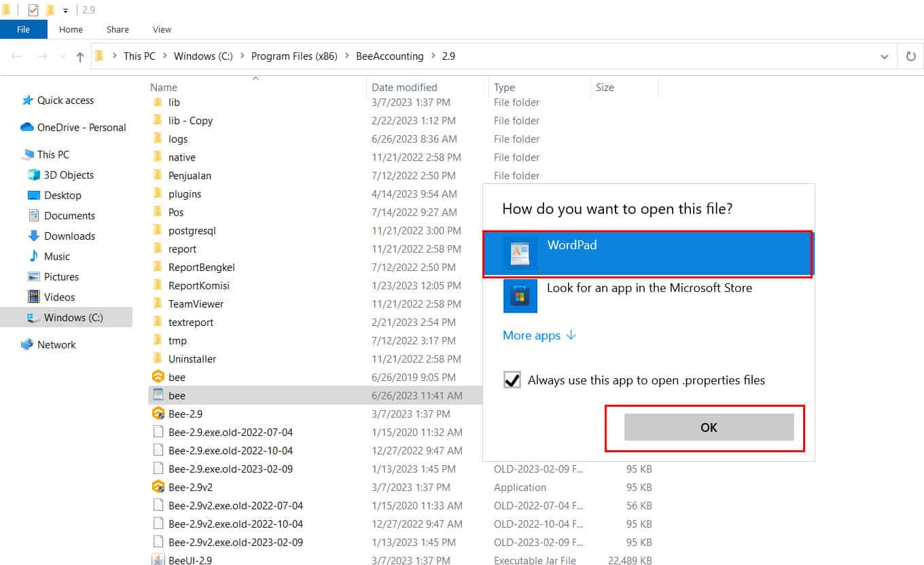Open the File ribbon tab
The width and height of the screenshot is (924, 565).
23,29
